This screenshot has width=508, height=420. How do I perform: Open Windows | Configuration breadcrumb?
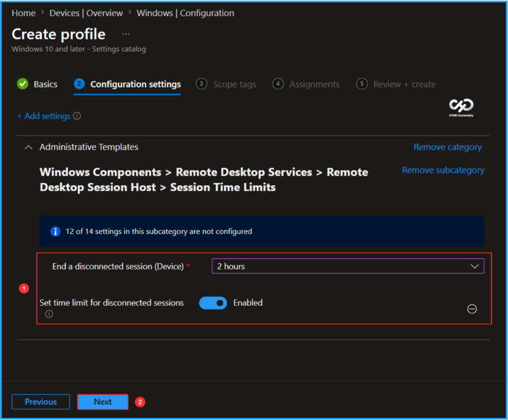coord(186,13)
